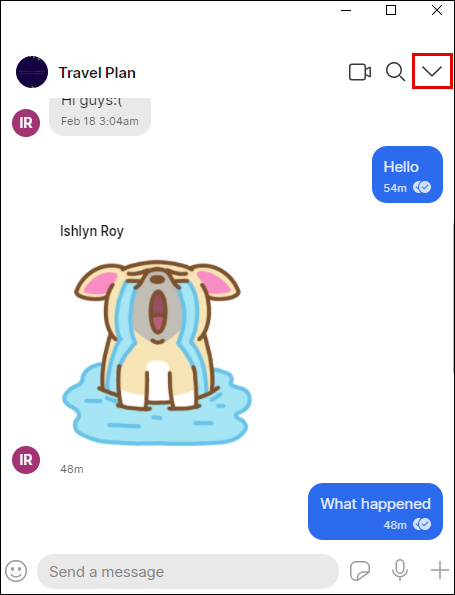Click the Travel Plan conversation title
The image size is (455, 595).
(x=97, y=72)
